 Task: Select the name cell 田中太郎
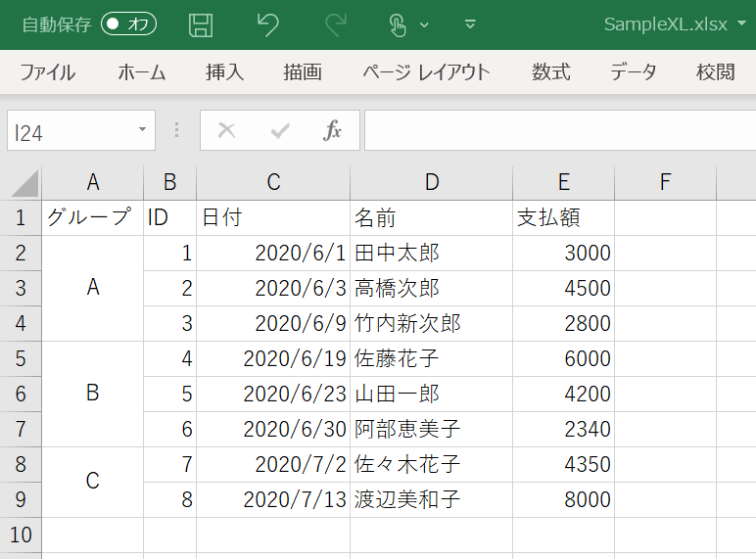(x=431, y=253)
